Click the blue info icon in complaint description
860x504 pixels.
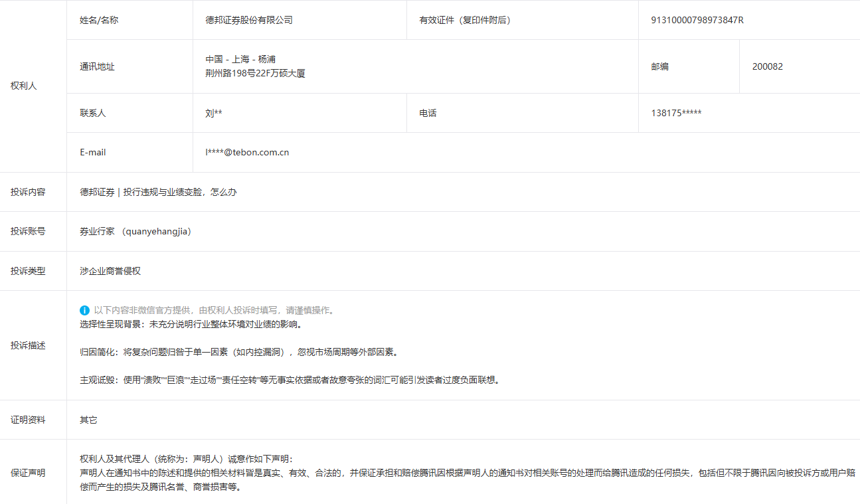[x=84, y=310]
